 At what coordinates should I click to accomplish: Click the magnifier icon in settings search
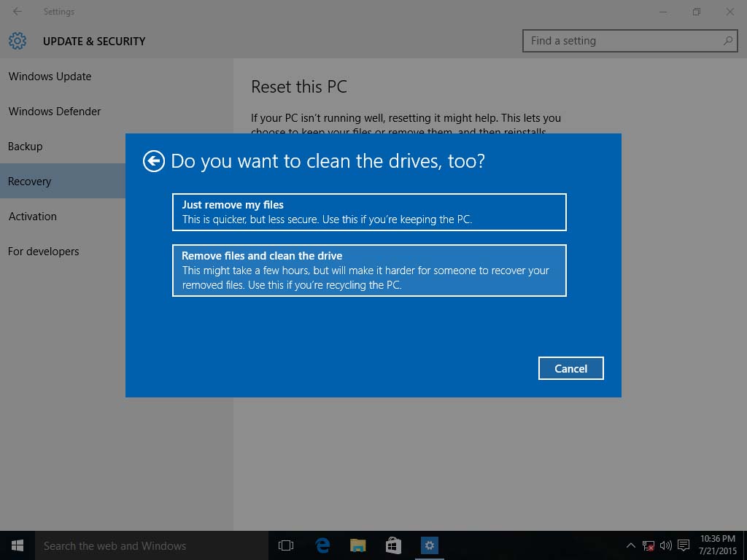click(728, 41)
